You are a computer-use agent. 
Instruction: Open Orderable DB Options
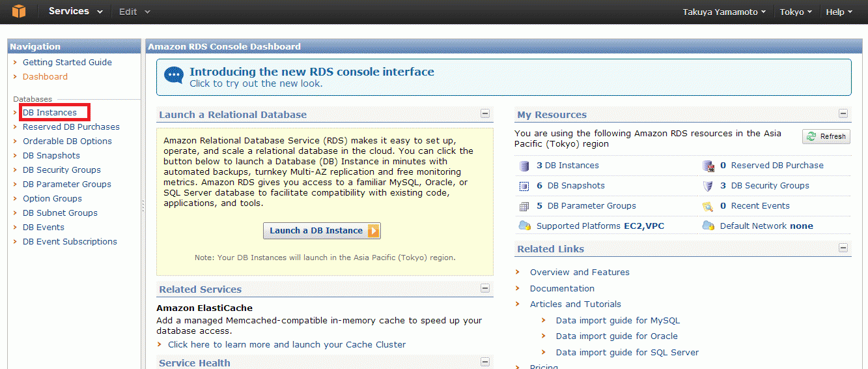67,141
